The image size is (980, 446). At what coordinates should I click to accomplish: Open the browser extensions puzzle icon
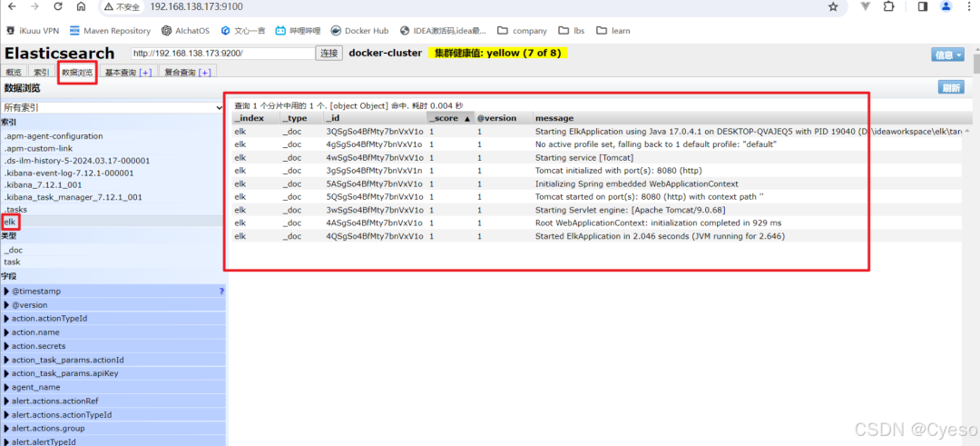click(888, 7)
